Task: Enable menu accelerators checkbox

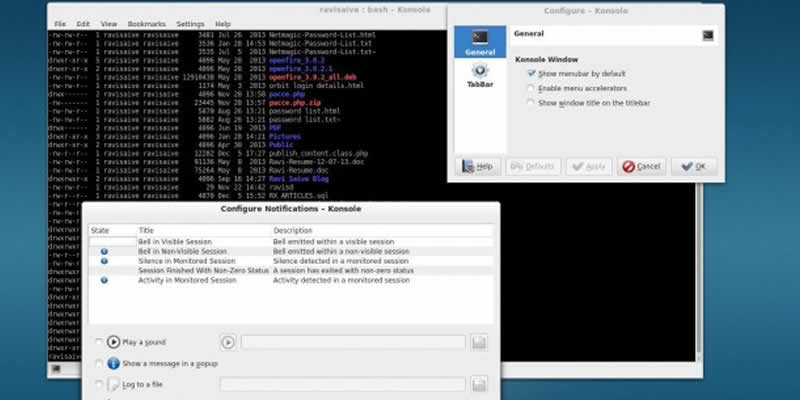Action: 531,88
